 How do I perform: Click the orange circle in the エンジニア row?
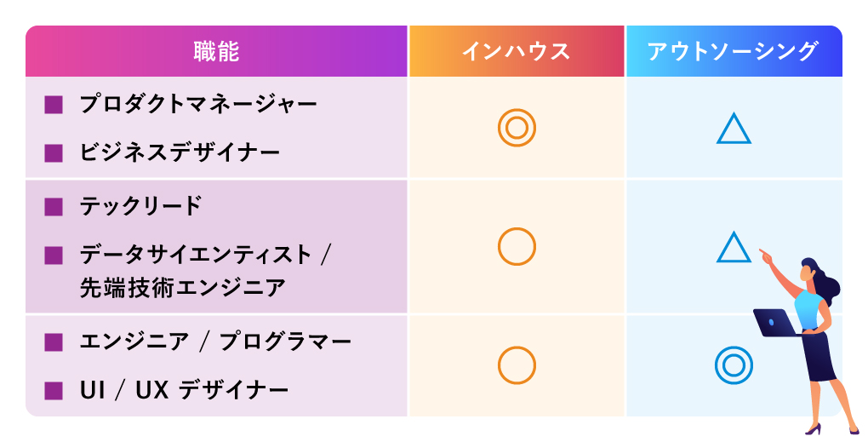click(x=517, y=365)
